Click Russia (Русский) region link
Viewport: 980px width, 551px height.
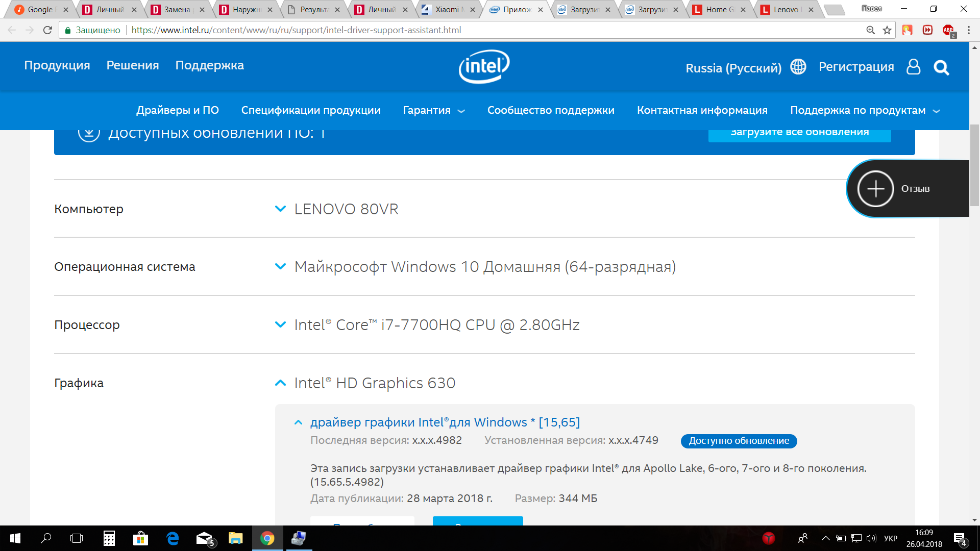[733, 68]
